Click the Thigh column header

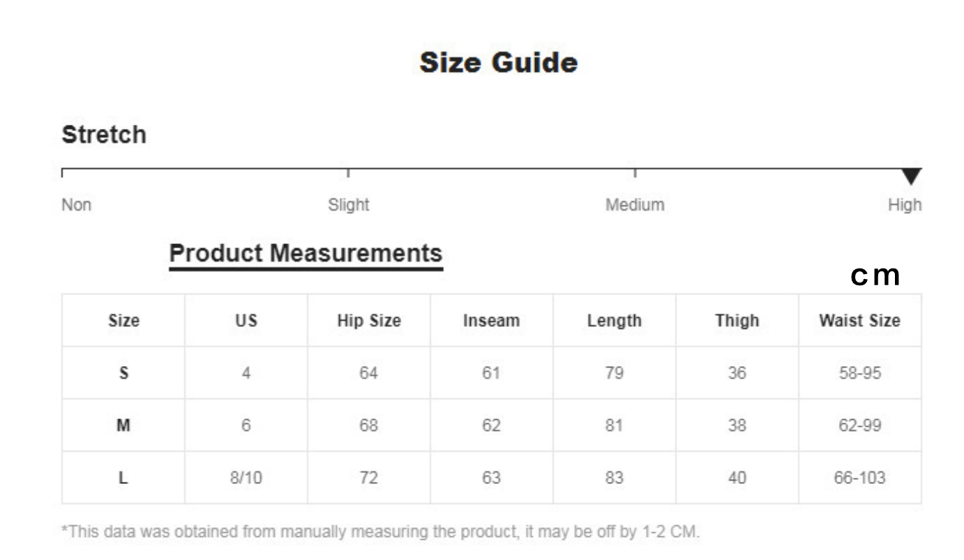(737, 321)
